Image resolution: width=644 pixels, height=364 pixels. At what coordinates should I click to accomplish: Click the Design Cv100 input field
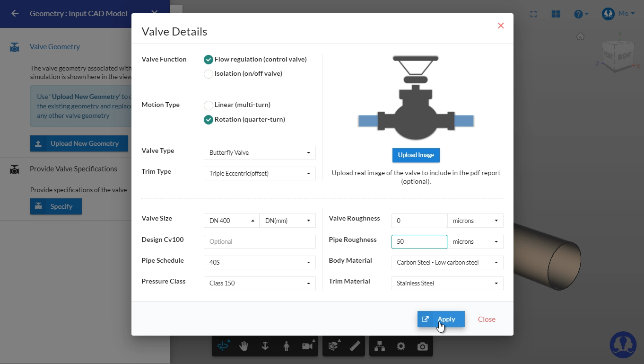pyautogui.click(x=260, y=241)
